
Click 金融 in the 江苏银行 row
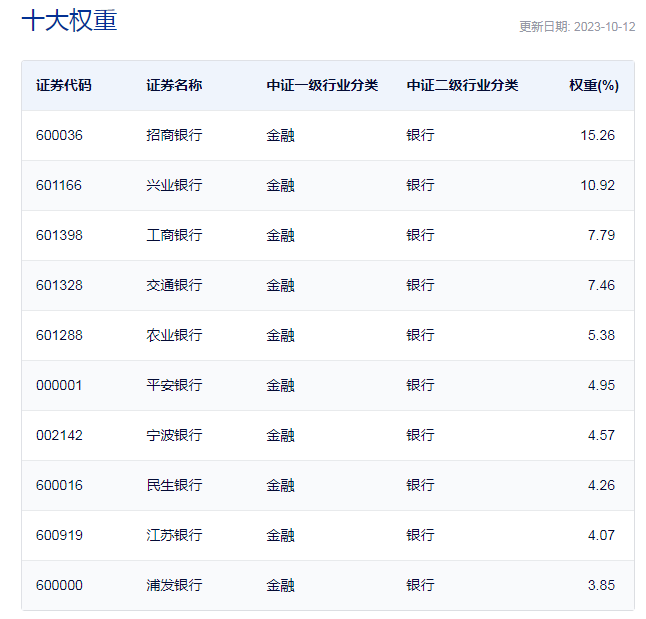pyautogui.click(x=281, y=535)
